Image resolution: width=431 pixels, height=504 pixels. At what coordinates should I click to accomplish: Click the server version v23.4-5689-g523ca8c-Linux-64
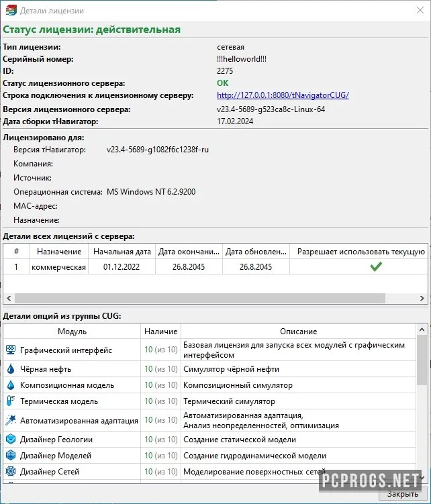pyautogui.click(x=271, y=109)
